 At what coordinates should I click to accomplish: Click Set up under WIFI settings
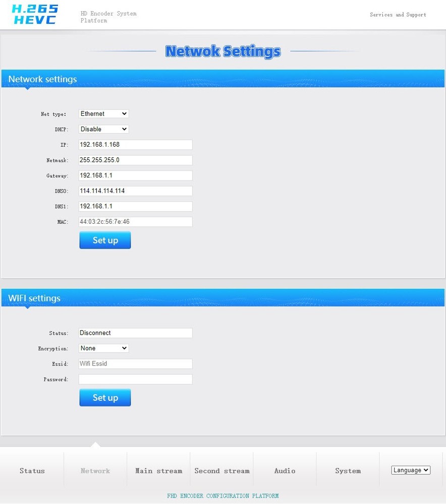(x=105, y=397)
